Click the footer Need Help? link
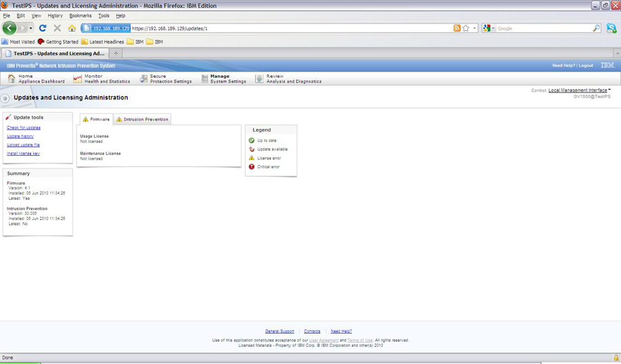Image resolution: width=621 pixels, height=364 pixels. (x=342, y=331)
